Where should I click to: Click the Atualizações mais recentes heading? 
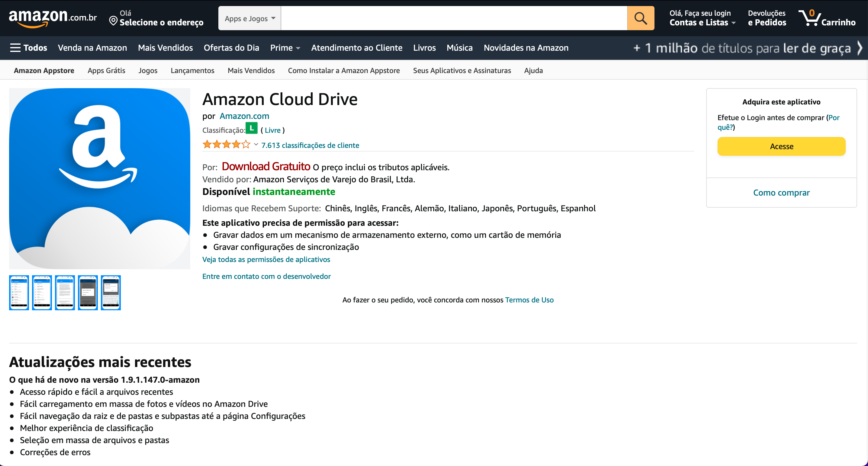100,362
